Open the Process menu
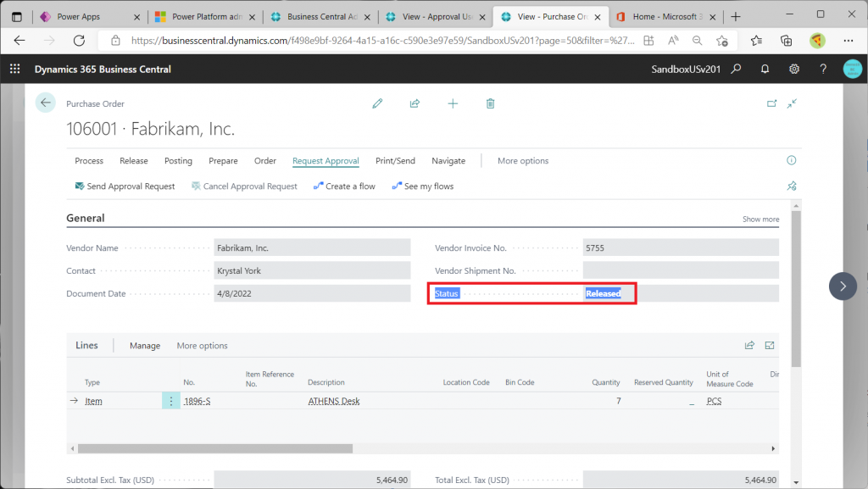The width and height of the screenshot is (868, 489). coord(89,160)
